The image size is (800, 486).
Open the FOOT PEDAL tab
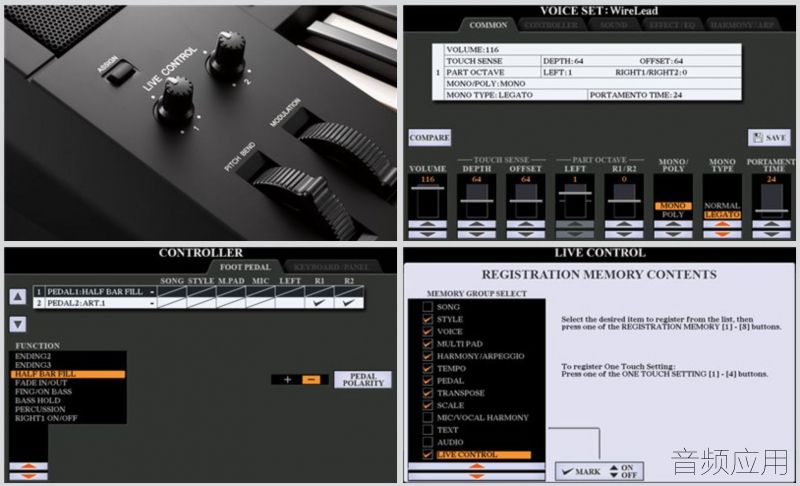tap(245, 267)
